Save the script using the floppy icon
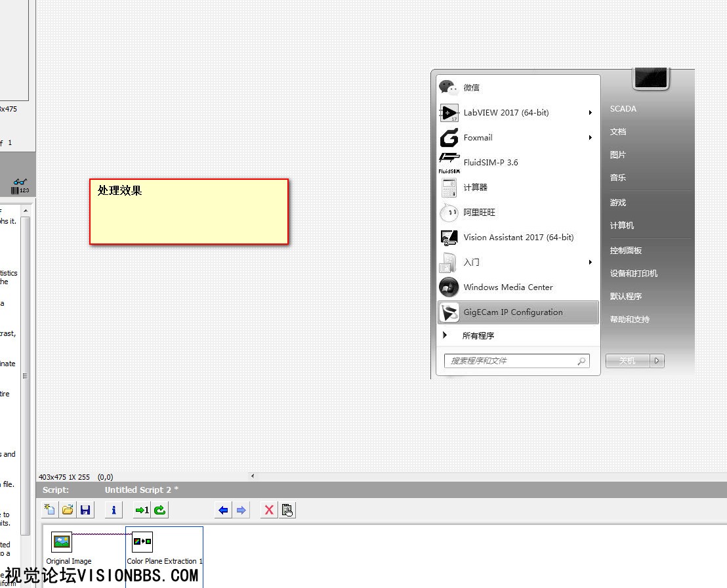Viewport: 727px width, 588px height. pyautogui.click(x=85, y=510)
